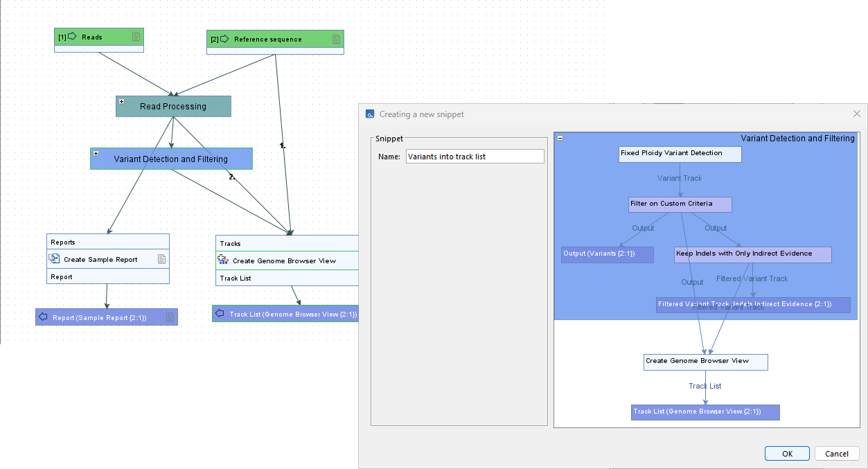Click the snippet Name input field

point(475,156)
